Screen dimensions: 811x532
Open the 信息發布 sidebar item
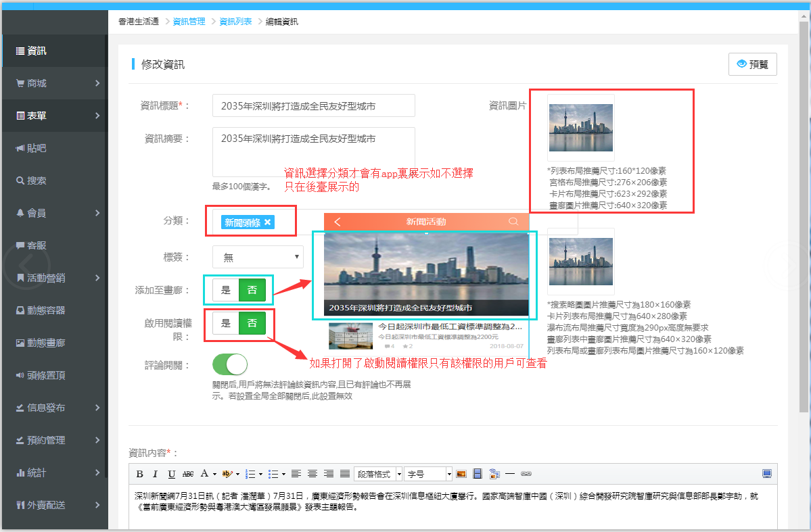point(54,408)
